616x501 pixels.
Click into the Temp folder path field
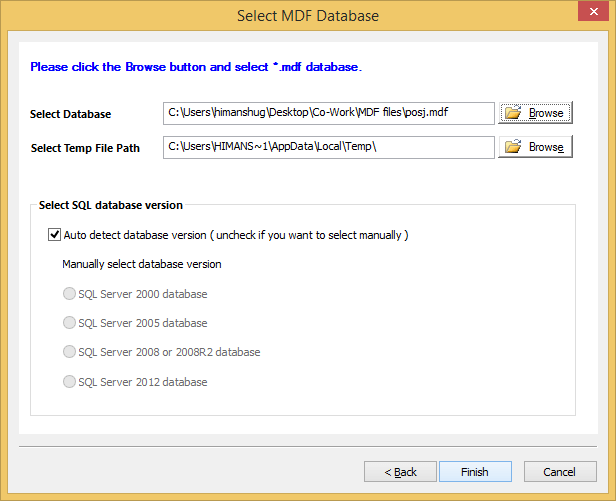328,147
